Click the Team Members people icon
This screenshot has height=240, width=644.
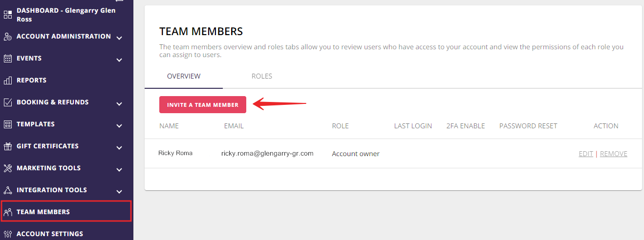7,212
